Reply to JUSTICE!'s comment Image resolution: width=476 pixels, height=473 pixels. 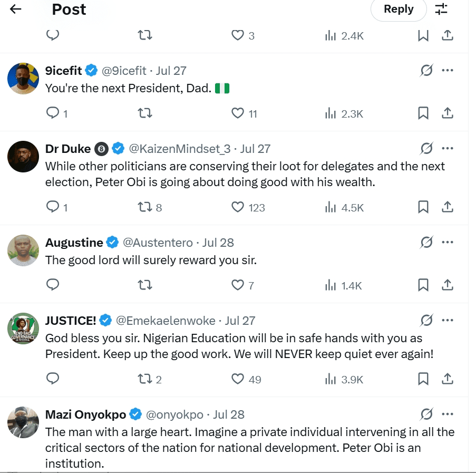pyautogui.click(x=53, y=379)
